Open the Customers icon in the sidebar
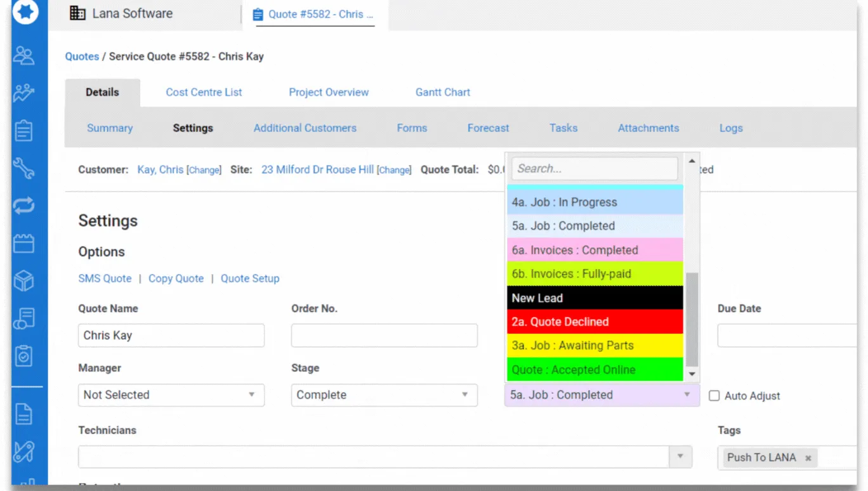The image size is (868, 491). coord(24,56)
